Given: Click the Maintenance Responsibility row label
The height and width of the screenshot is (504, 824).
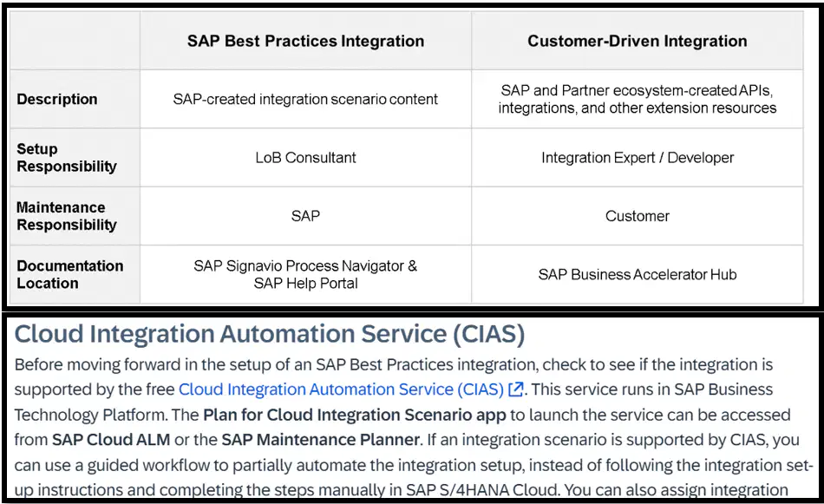Looking at the screenshot, I should coord(66,216).
